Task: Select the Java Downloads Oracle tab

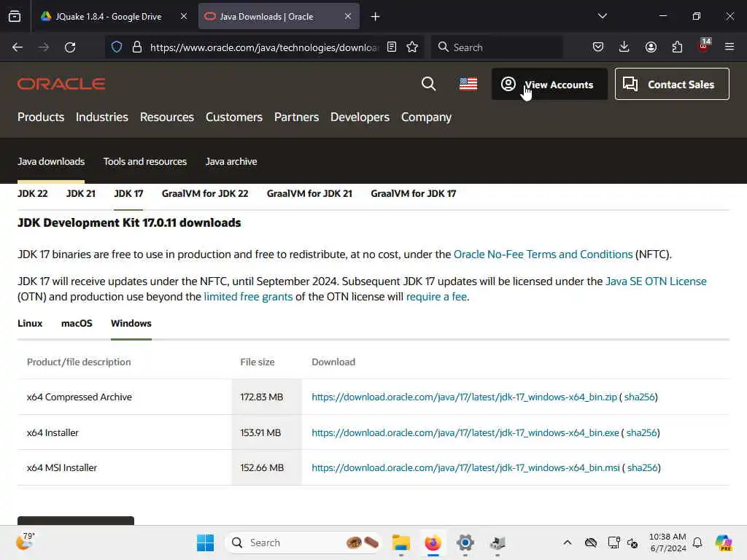Action: (x=279, y=17)
